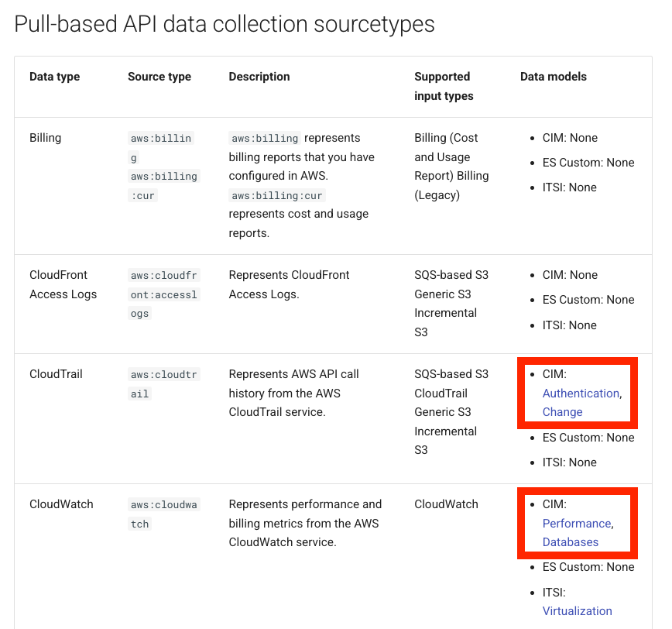The image size is (672, 629).
Task: Click the 'Description' column header
Action: click(259, 77)
